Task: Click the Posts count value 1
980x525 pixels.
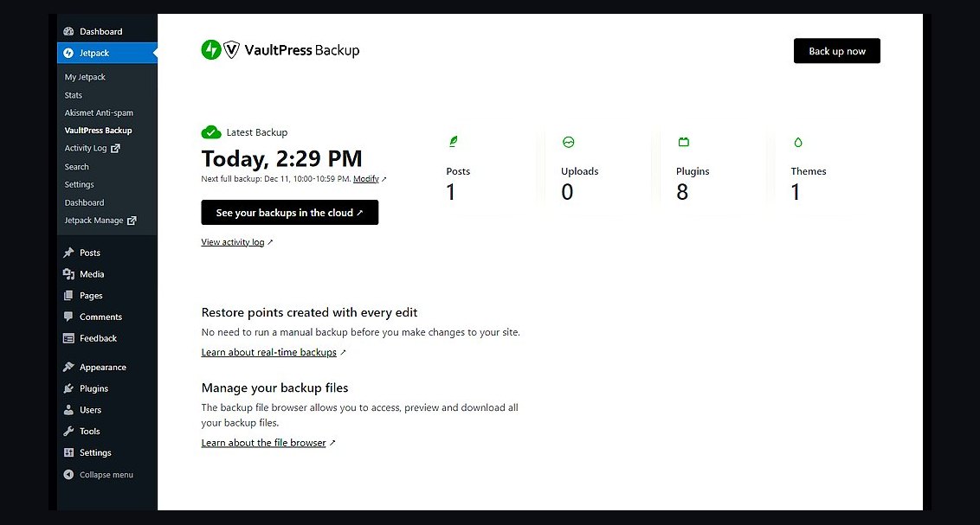Action: tap(451, 192)
